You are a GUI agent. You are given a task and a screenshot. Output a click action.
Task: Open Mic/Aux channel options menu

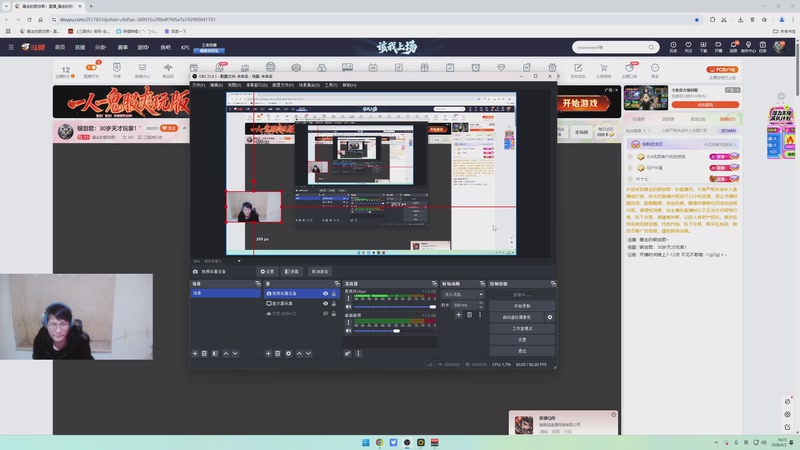[x=348, y=298]
